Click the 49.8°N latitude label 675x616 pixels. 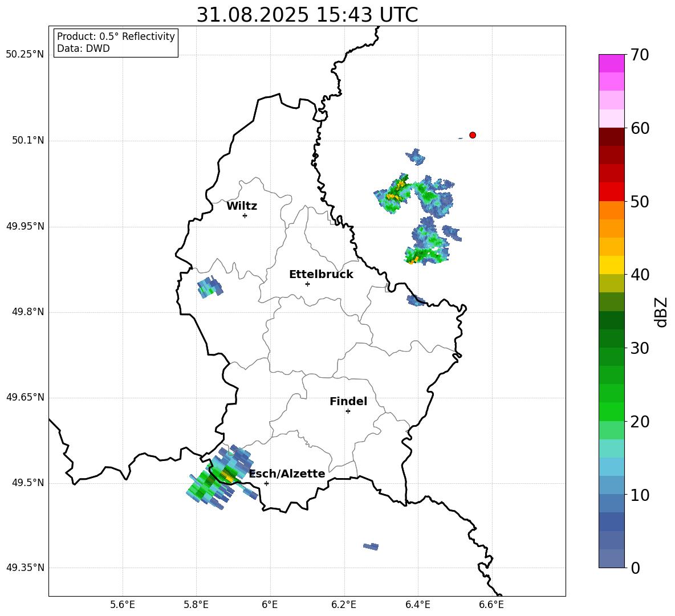point(28,312)
